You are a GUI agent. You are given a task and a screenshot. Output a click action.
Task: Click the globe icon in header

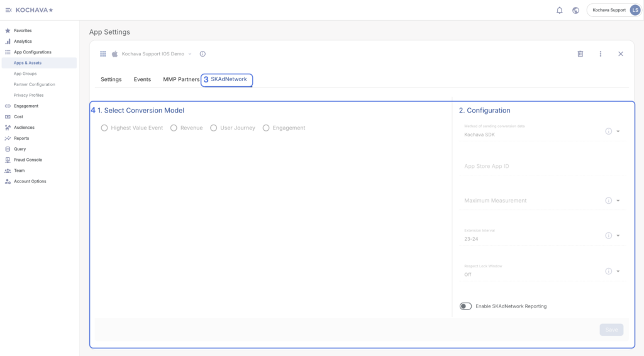tap(575, 10)
